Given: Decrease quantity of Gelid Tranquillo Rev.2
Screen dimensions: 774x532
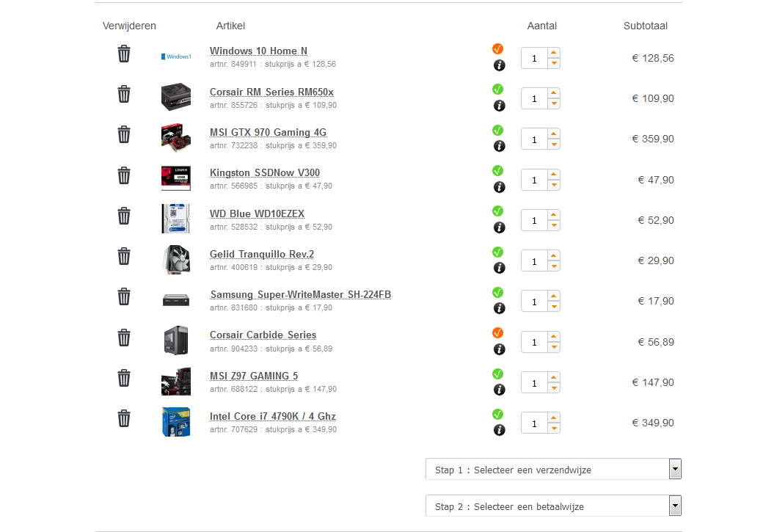Looking at the screenshot, I should pos(554,266).
